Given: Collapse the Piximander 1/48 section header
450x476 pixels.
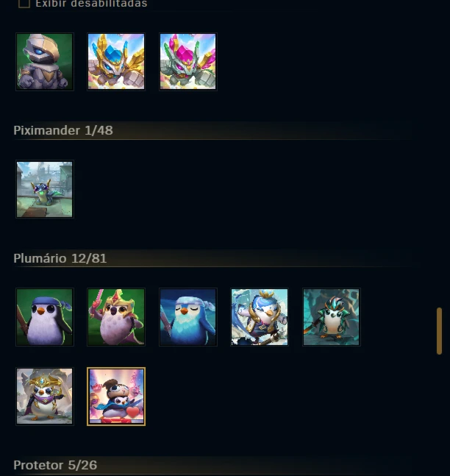Looking at the screenshot, I should pyautogui.click(x=213, y=130).
